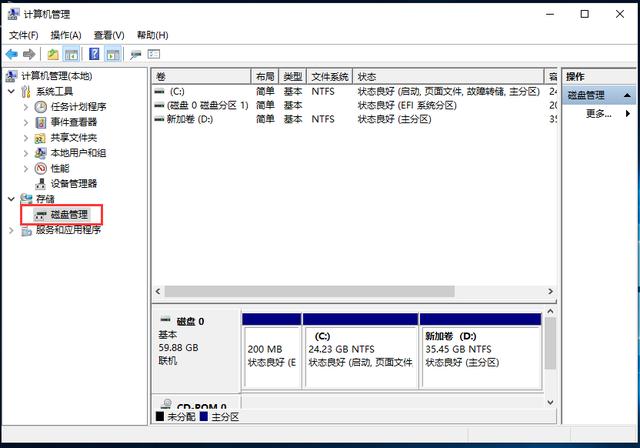Open 任务计划程序 in the tree
Image resolution: width=640 pixels, height=448 pixels.
click(78, 107)
